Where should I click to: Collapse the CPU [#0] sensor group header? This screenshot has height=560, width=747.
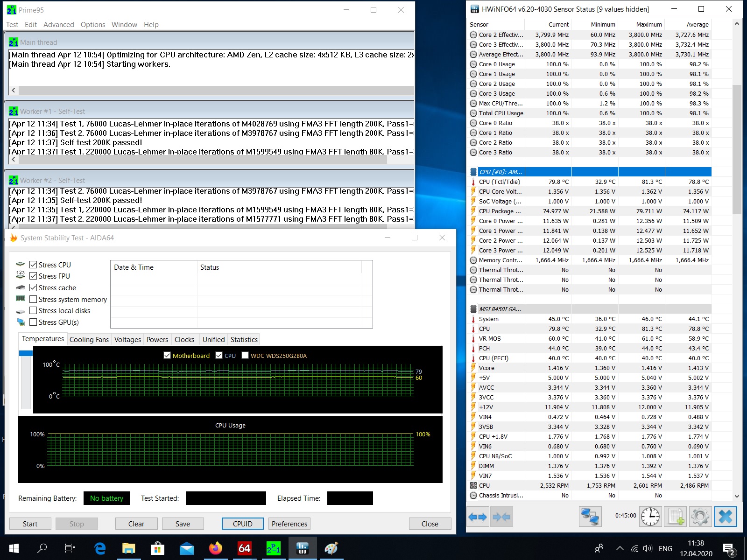[590, 172]
